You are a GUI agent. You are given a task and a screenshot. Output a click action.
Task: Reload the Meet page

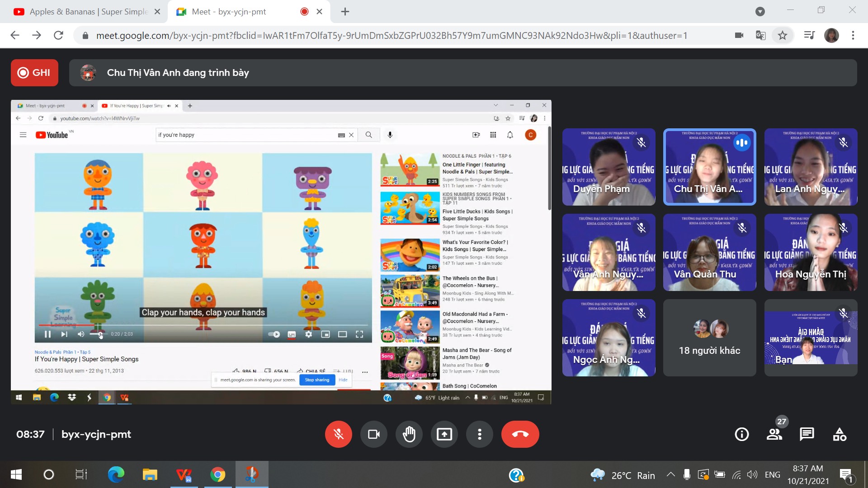point(58,35)
